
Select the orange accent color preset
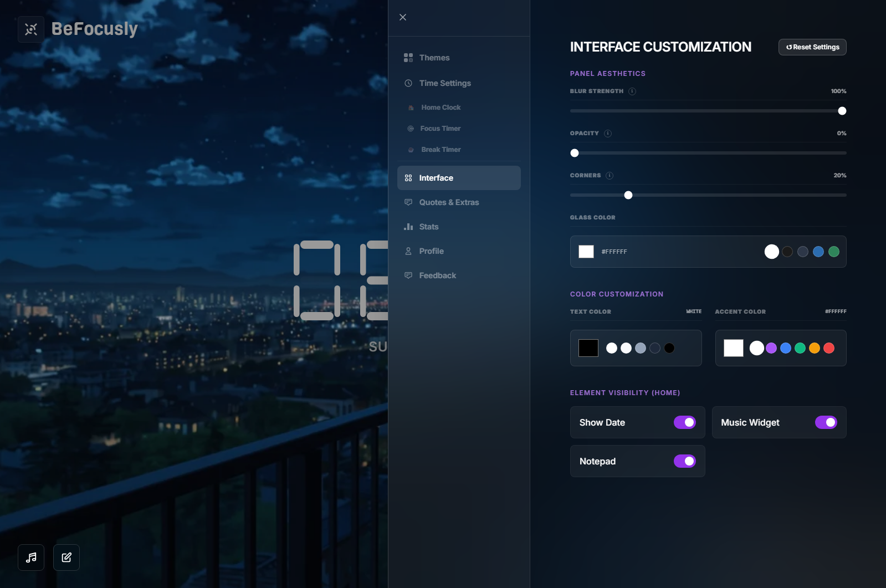(x=815, y=348)
